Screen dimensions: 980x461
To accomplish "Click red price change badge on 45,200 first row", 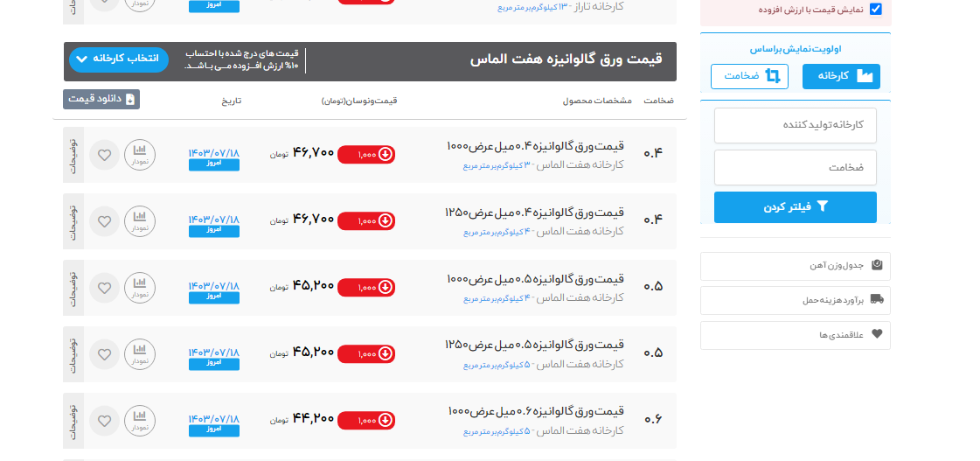I will point(365,287).
